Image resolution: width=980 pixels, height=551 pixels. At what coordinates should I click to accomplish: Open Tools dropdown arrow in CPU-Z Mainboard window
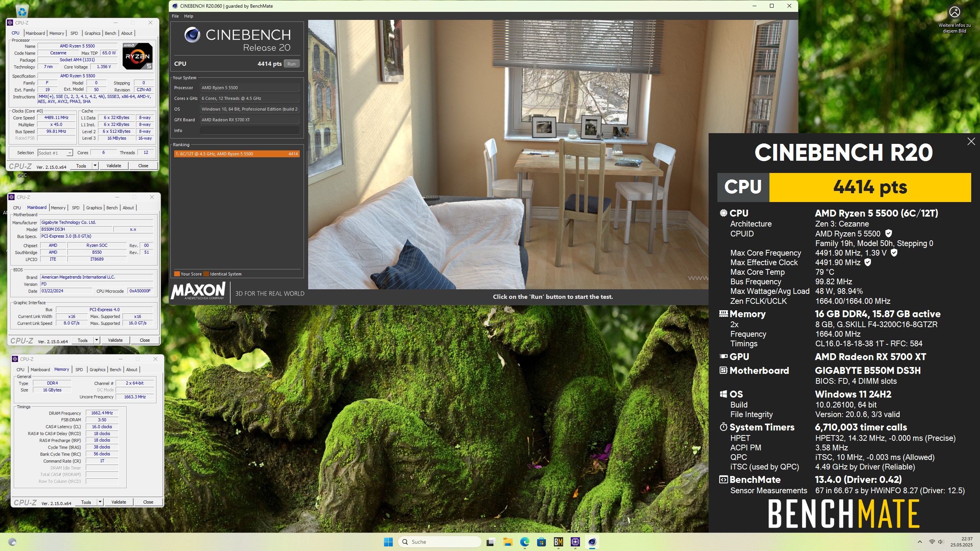click(x=96, y=340)
